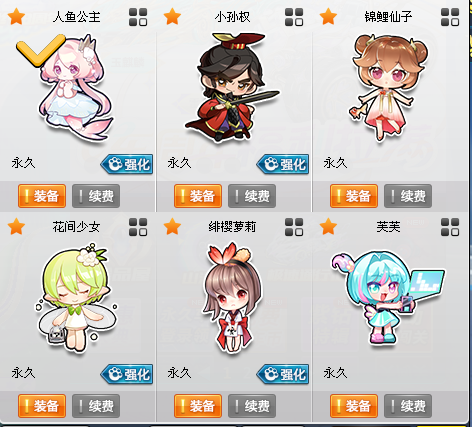This screenshot has height=427, width=472.
Task: Click 续费 button for 芙芙
Action: pos(408,406)
